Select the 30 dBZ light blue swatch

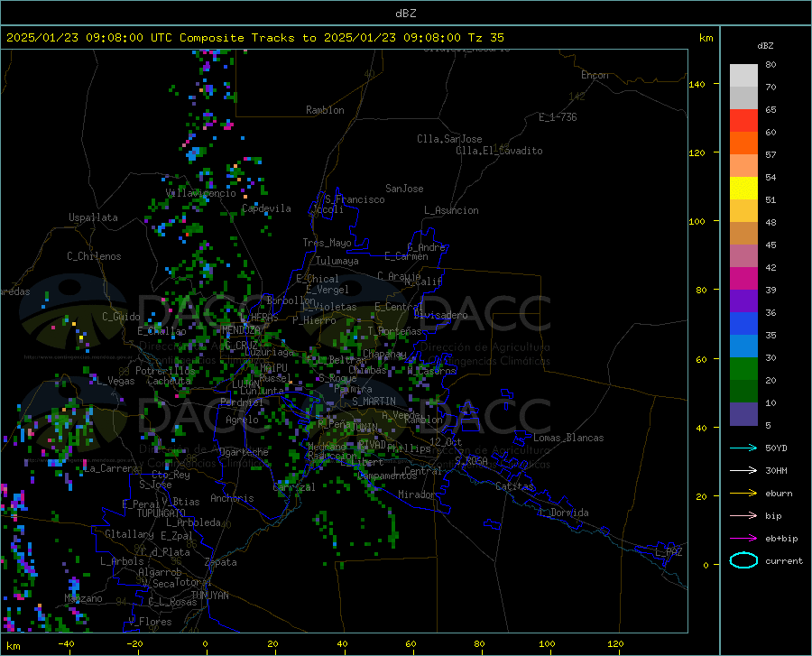tap(743, 346)
